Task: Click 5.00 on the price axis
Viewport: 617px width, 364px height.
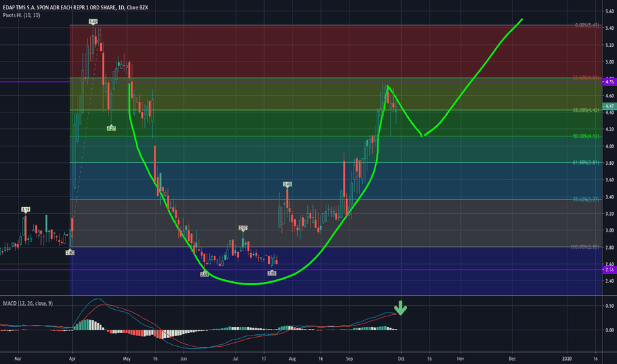Action: [610, 62]
